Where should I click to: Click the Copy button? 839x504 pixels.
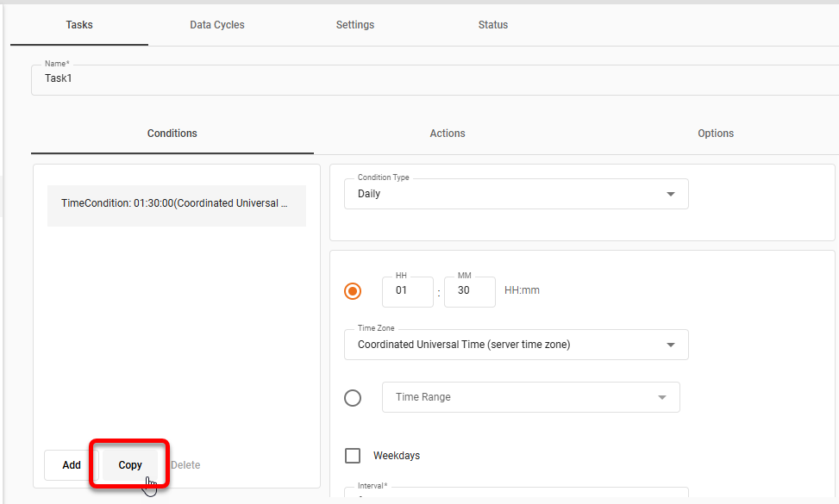[x=130, y=465]
